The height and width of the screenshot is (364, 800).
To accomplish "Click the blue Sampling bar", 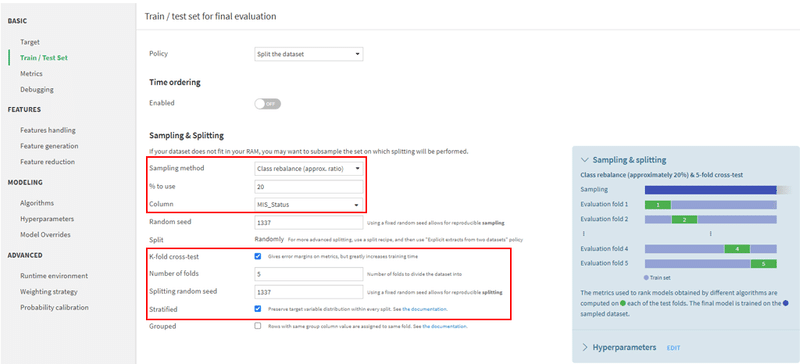I will point(710,190).
